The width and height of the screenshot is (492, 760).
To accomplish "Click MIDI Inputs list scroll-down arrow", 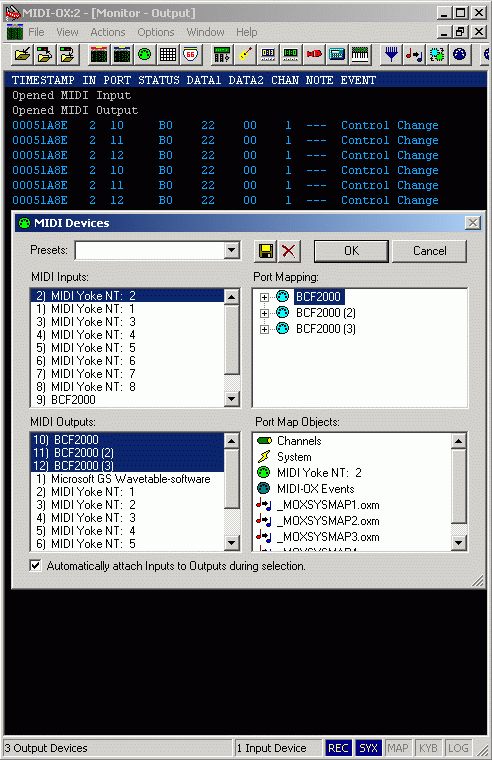I will click(x=232, y=399).
